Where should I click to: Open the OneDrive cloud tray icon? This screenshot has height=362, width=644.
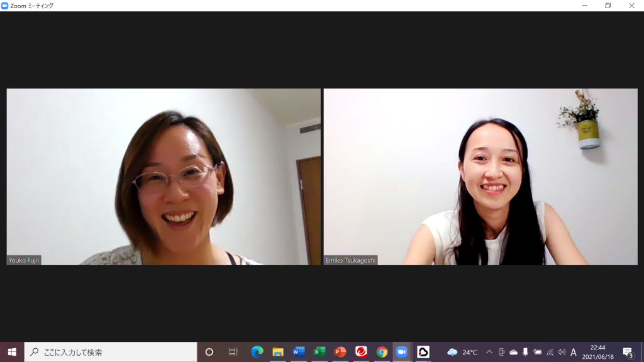(x=513, y=352)
